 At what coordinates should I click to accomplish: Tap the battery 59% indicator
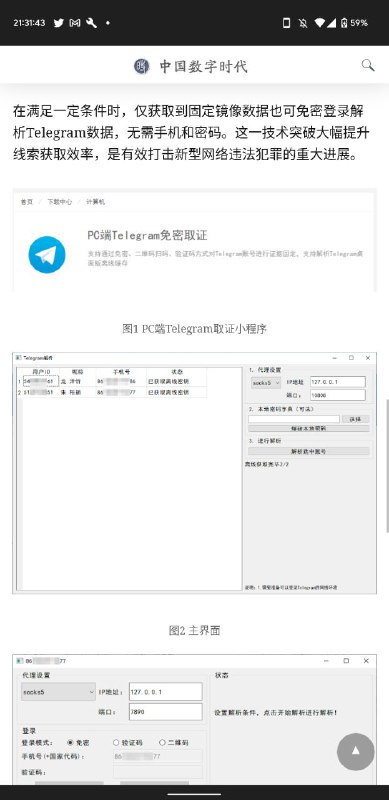click(x=354, y=23)
